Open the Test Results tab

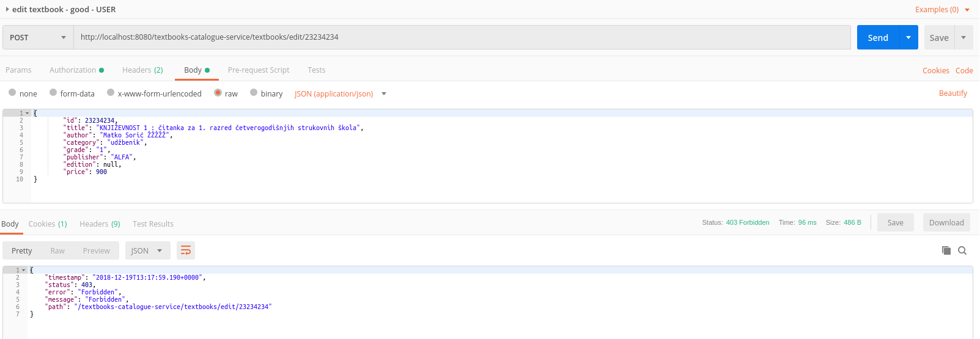[x=153, y=224]
